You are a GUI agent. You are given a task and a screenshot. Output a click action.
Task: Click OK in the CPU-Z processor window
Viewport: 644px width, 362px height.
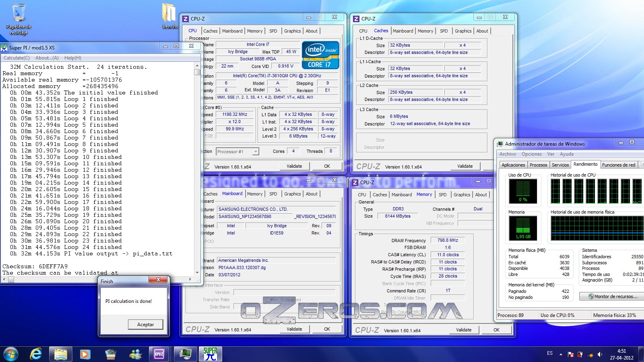[327, 166]
